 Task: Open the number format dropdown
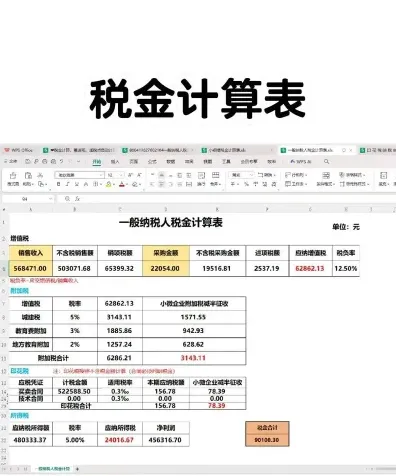pyautogui.click(x=251, y=175)
